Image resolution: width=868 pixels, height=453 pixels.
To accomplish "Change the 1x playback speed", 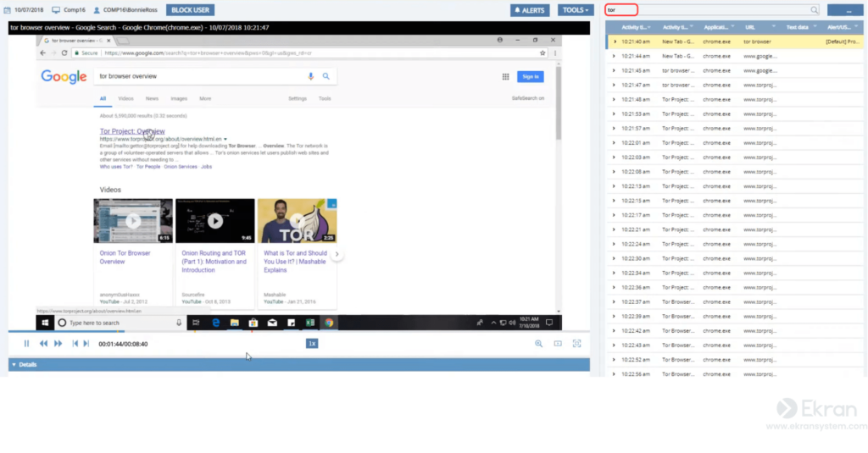I will [312, 344].
